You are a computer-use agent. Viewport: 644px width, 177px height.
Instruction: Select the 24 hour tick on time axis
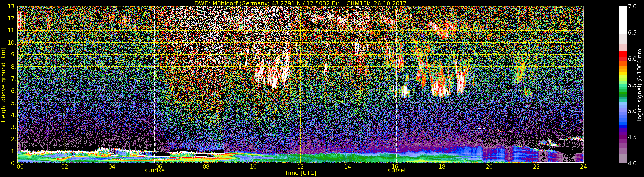(x=583, y=167)
